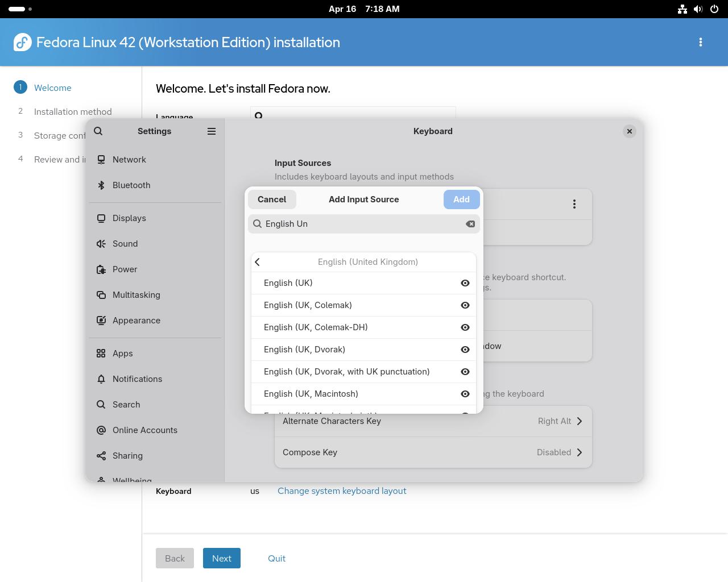The width and height of the screenshot is (728, 582).
Task: Clear the input source search text
Action: pos(470,224)
